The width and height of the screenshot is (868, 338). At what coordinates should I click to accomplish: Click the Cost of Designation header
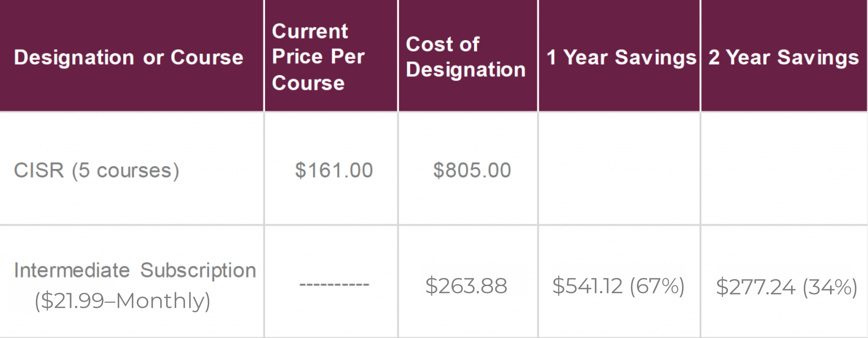(x=465, y=57)
